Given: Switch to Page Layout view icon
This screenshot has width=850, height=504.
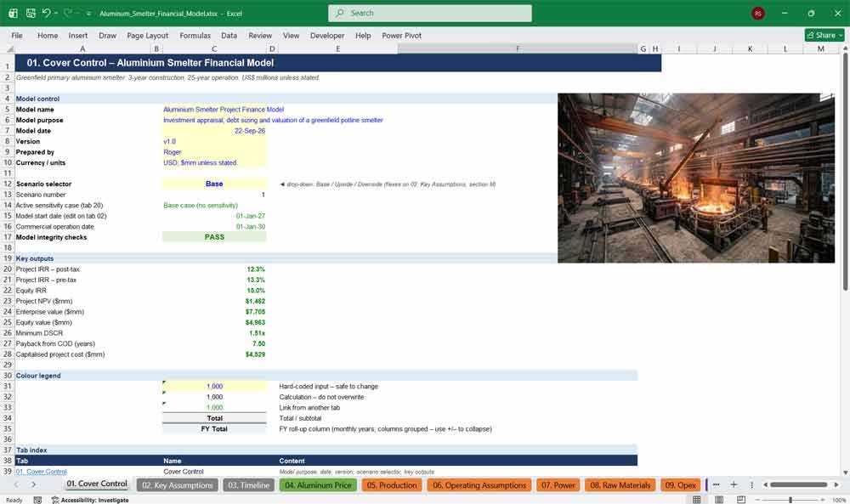Looking at the screenshot, I should 719,500.
